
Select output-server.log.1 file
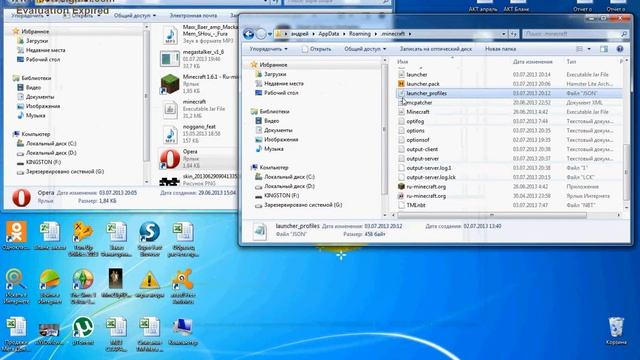[x=429, y=168]
